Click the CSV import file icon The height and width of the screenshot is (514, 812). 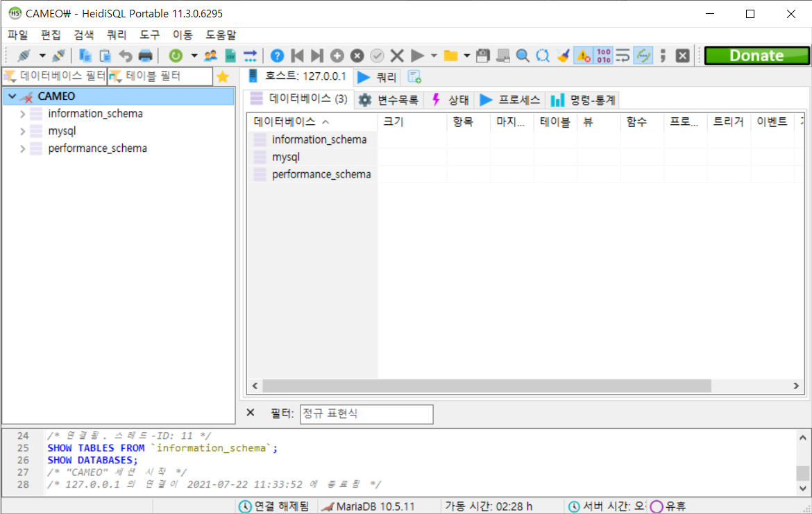pyautogui.click(x=230, y=55)
